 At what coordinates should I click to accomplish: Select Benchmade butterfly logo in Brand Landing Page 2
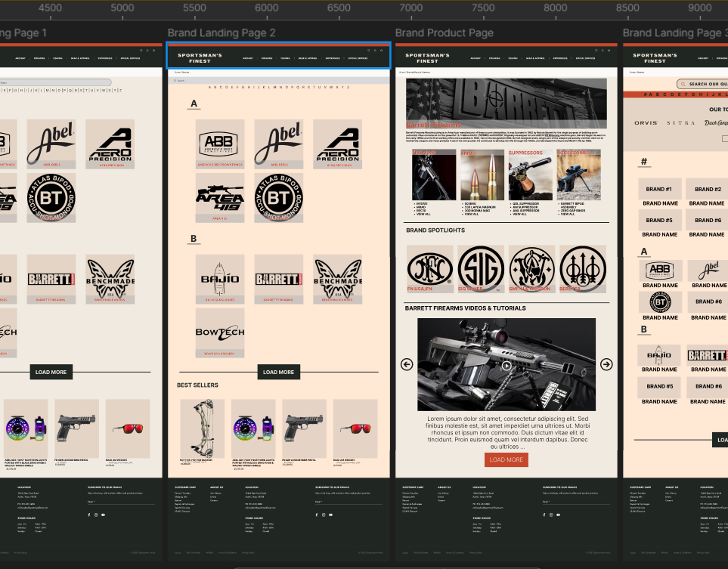[x=337, y=280]
